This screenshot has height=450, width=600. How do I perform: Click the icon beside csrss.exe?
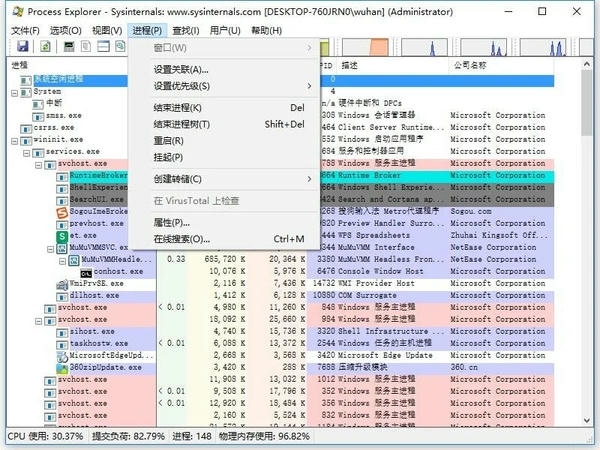(x=26, y=128)
